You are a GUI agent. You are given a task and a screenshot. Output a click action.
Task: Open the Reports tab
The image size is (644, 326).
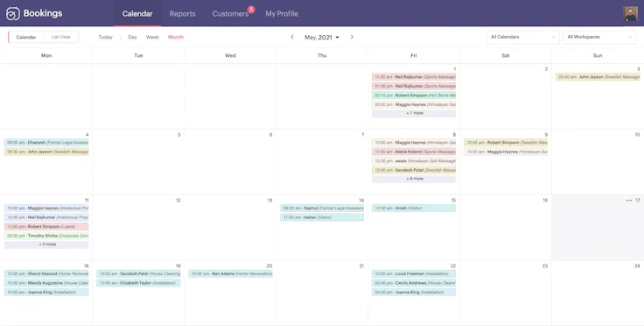[x=182, y=13]
